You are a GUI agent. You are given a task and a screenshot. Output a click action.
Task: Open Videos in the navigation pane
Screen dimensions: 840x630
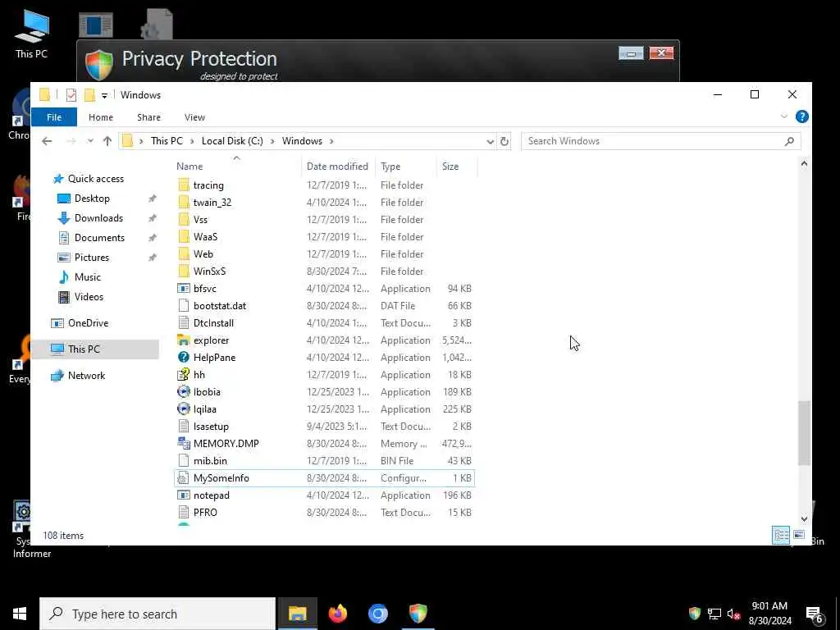click(x=89, y=297)
